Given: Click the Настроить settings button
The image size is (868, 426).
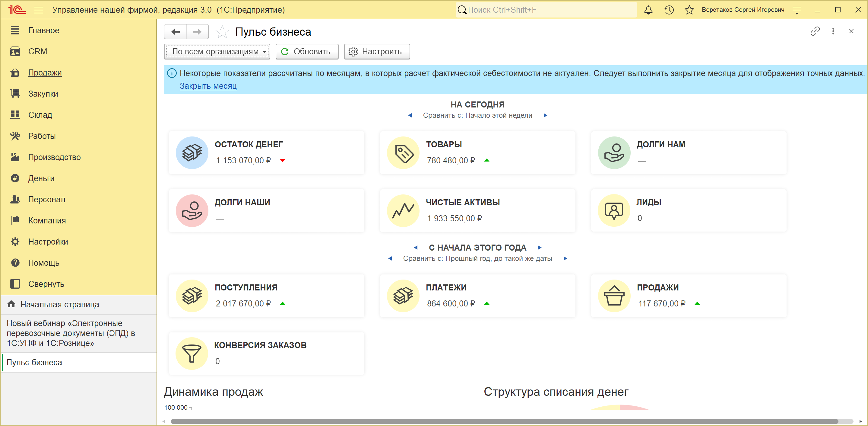Looking at the screenshot, I should (377, 52).
